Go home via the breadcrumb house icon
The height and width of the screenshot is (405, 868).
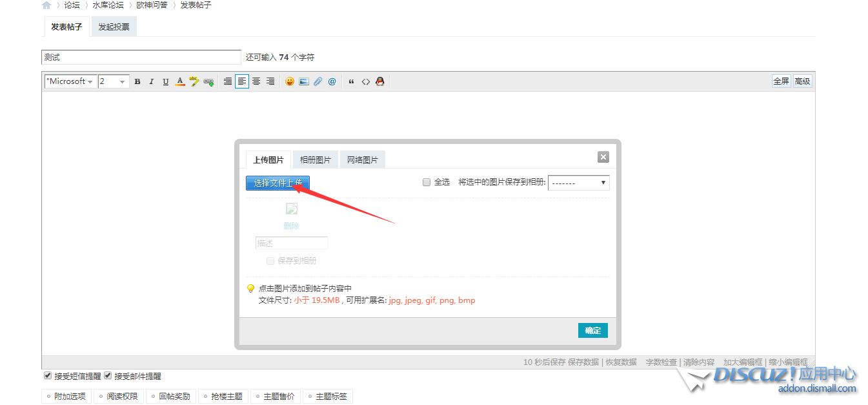click(x=46, y=5)
